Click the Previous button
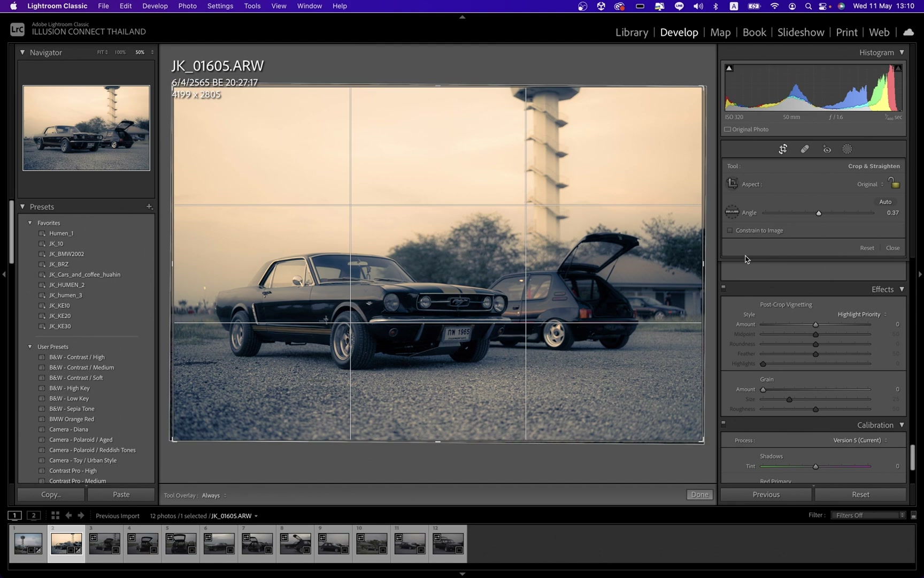Screen dimensions: 924x578 766,495
